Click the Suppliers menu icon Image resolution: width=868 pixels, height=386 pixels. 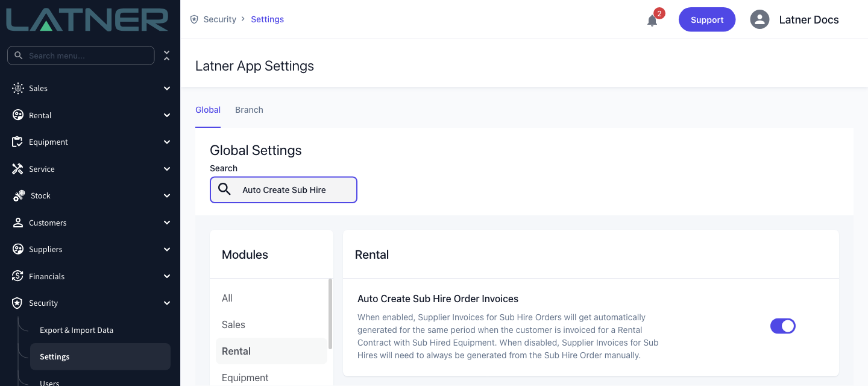tap(18, 249)
